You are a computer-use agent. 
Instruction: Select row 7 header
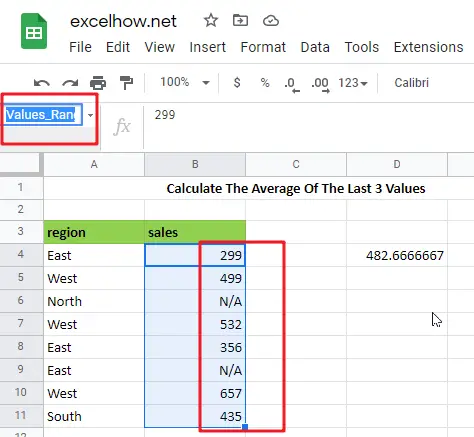point(21,324)
